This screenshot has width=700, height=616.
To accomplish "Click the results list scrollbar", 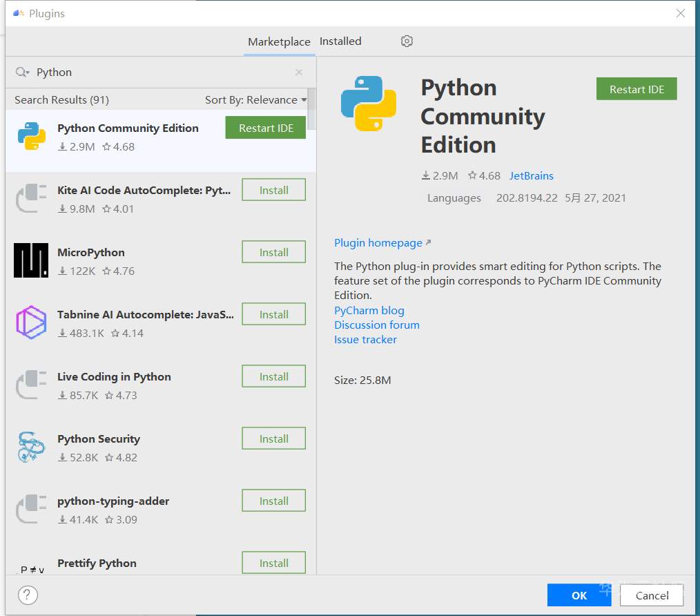I will [x=312, y=108].
